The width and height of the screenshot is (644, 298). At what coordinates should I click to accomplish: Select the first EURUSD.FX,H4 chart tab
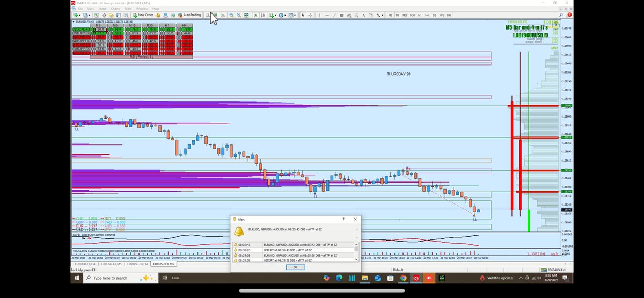pos(85,264)
